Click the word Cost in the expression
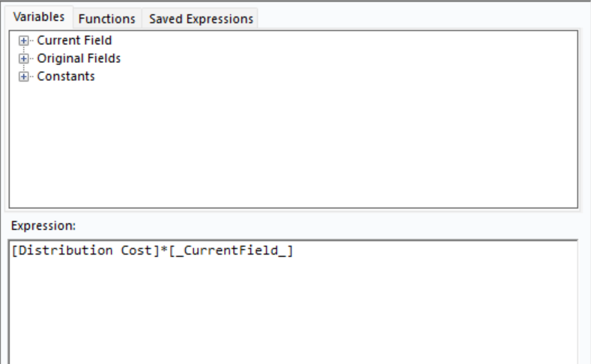Viewport: 591px width, 364px height. coord(136,250)
